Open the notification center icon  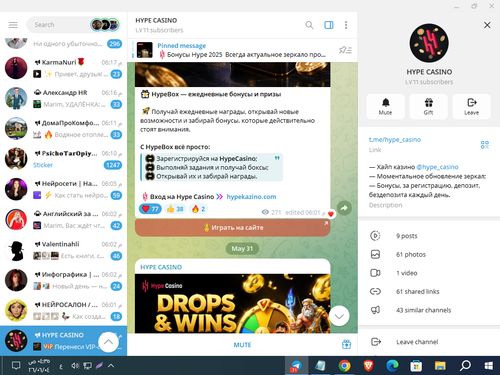pos(16,366)
